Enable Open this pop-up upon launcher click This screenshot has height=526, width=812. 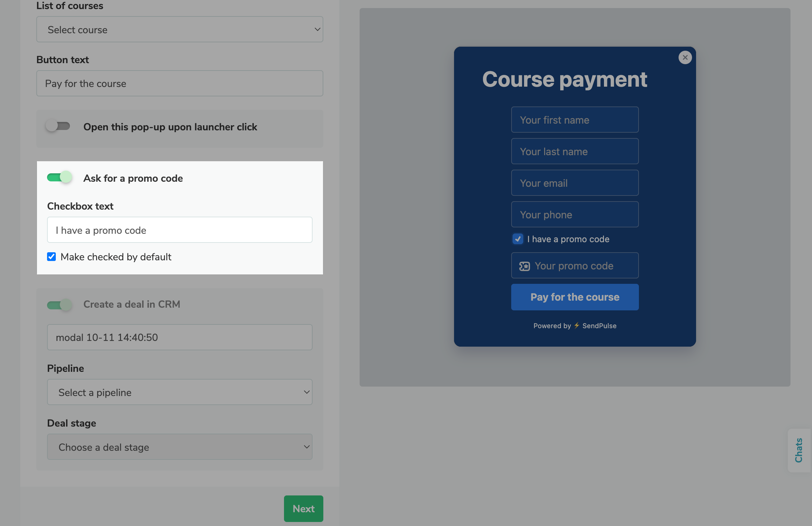point(59,126)
